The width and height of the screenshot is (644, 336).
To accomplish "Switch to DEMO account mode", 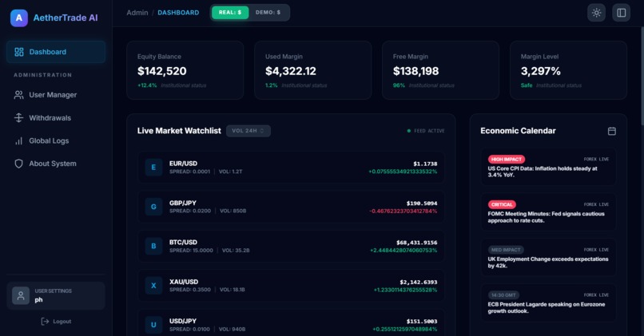I will point(268,12).
